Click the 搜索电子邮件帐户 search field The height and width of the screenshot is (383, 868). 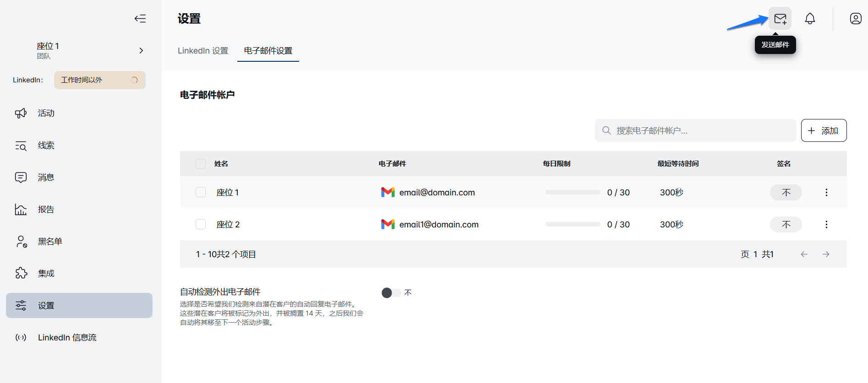tap(695, 131)
